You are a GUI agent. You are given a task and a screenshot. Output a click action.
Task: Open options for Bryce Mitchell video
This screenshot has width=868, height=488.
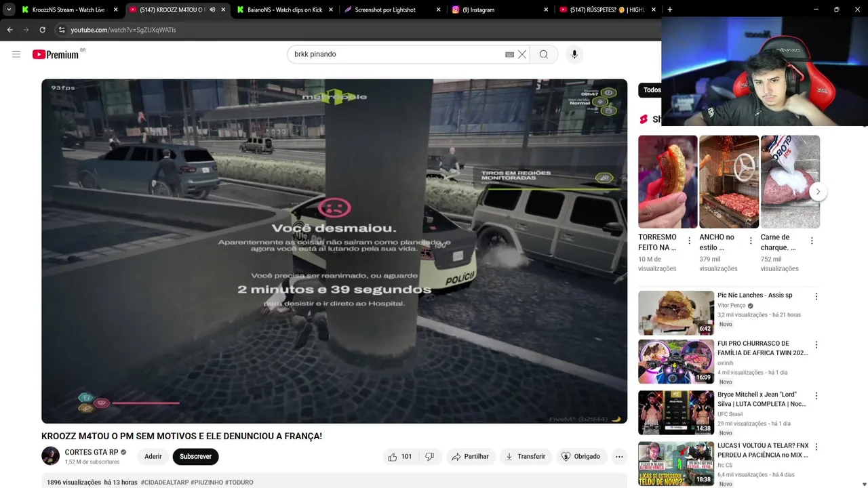[x=816, y=395]
